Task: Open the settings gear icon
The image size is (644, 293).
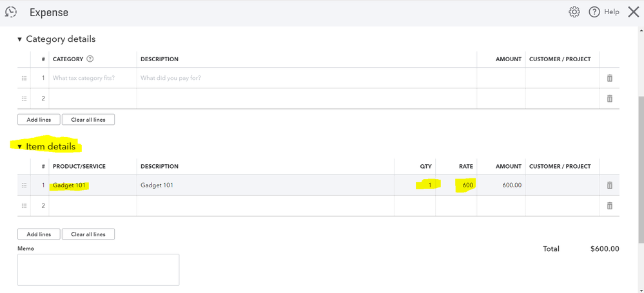Action: (x=574, y=12)
